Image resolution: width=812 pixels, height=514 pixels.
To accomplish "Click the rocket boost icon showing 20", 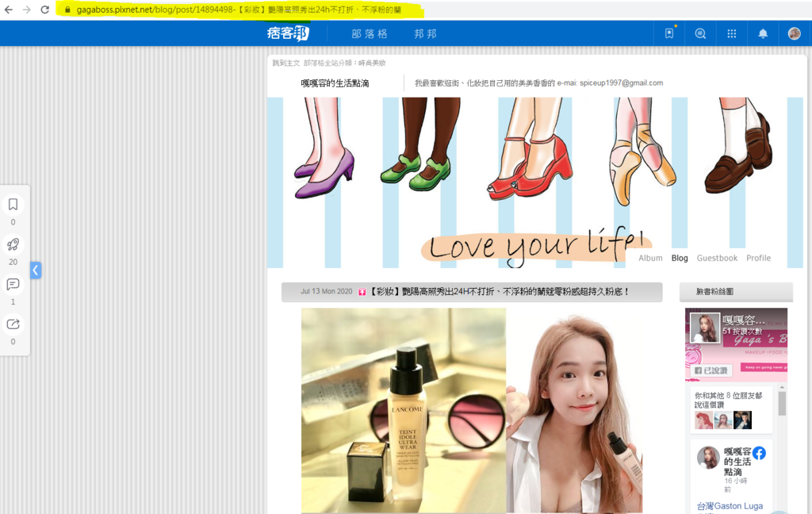I will pos(13,244).
